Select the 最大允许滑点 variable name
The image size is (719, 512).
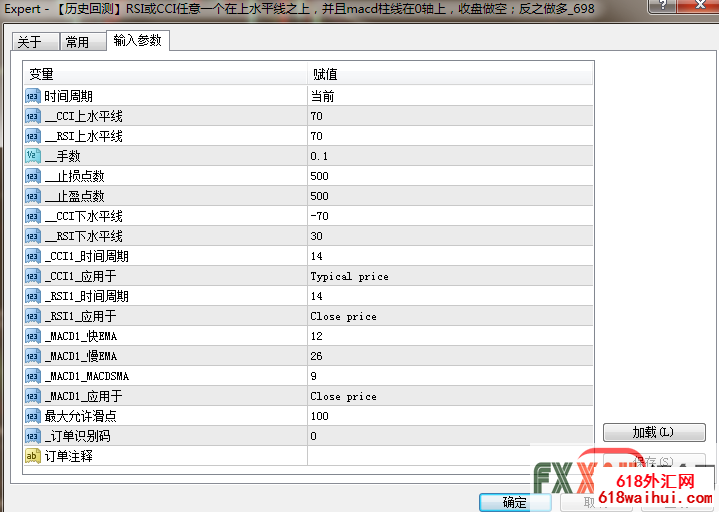pyautogui.click(x=81, y=416)
